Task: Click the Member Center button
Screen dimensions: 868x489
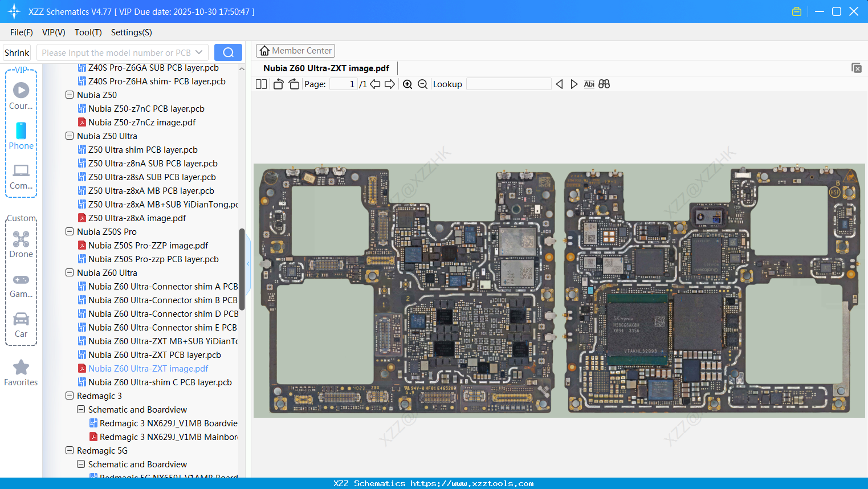Action: coord(295,51)
